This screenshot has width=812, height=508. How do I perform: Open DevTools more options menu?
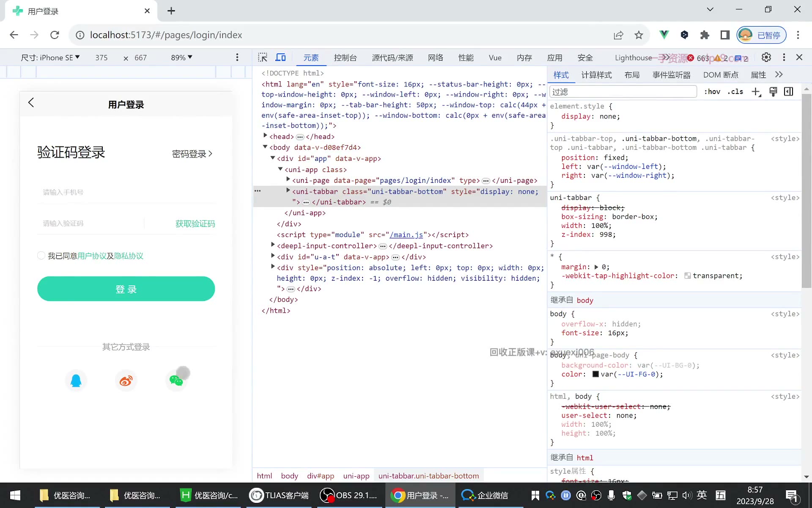click(x=784, y=57)
